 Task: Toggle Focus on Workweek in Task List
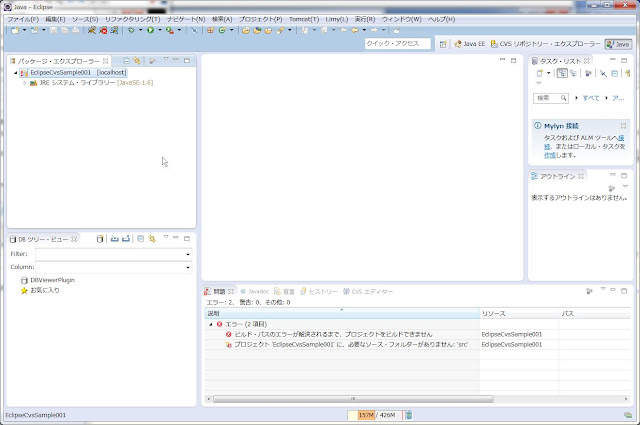tap(588, 73)
